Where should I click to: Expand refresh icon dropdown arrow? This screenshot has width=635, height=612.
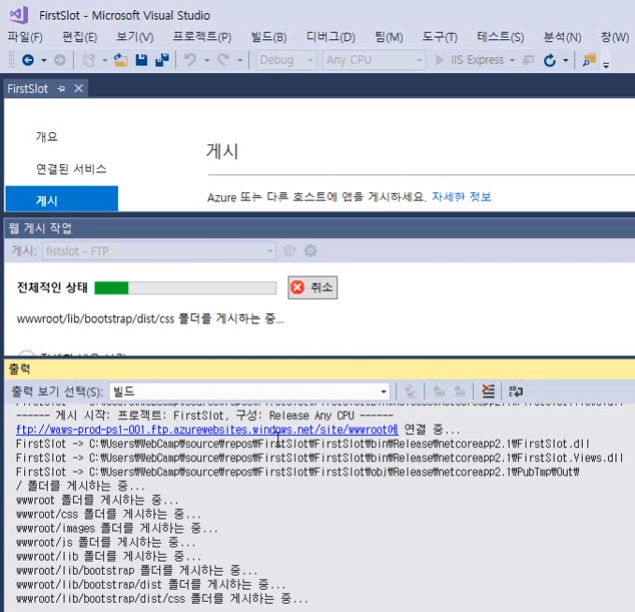(566, 61)
